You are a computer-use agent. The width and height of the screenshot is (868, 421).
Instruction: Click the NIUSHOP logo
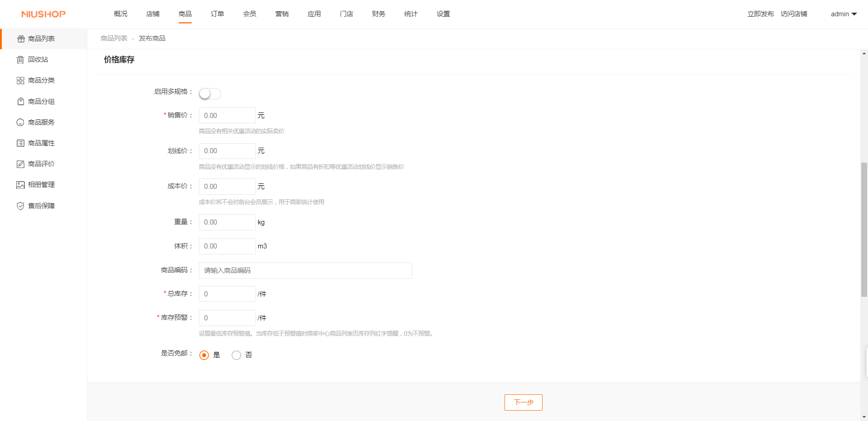[43, 14]
